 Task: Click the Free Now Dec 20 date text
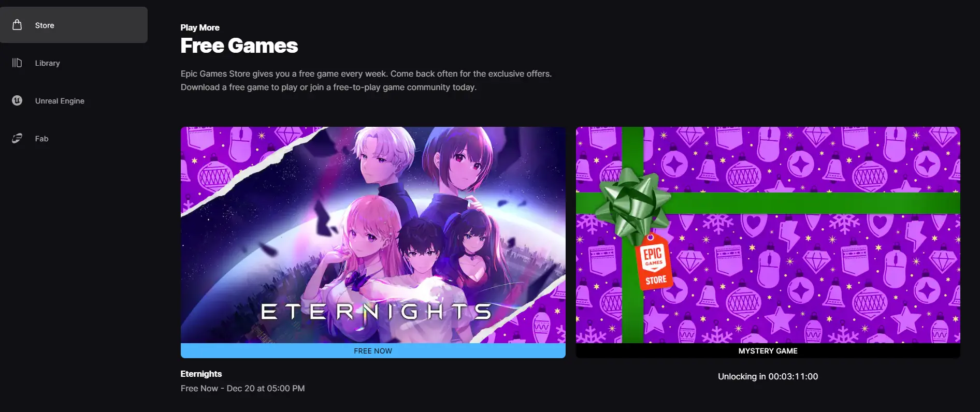242,388
